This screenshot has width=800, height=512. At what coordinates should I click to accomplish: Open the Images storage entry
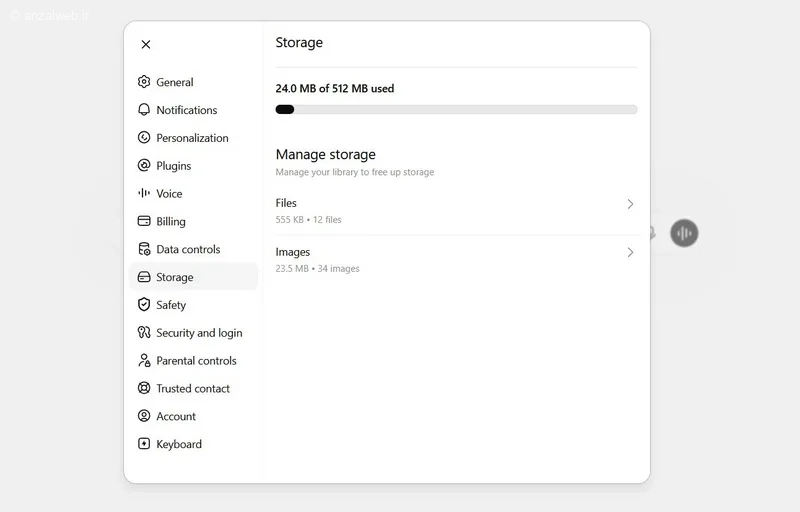tap(456, 260)
